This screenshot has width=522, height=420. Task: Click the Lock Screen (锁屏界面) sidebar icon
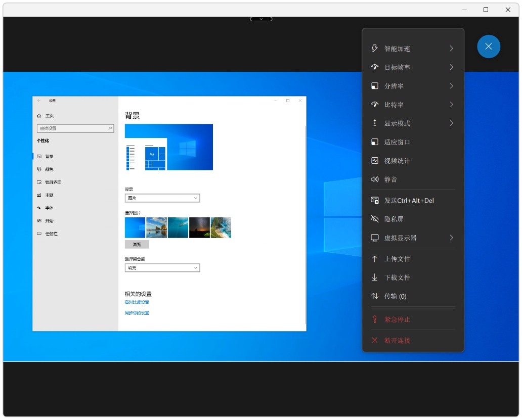39,182
